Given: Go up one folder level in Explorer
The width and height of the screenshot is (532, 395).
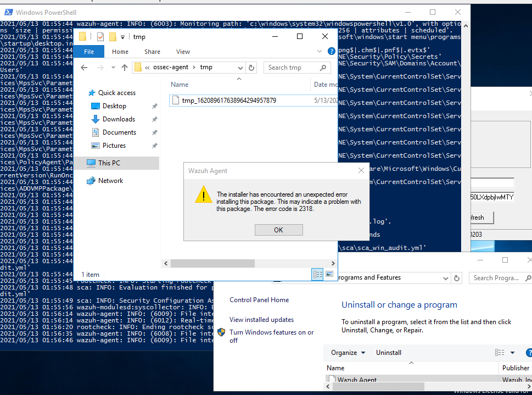Looking at the screenshot, I should (x=125, y=68).
